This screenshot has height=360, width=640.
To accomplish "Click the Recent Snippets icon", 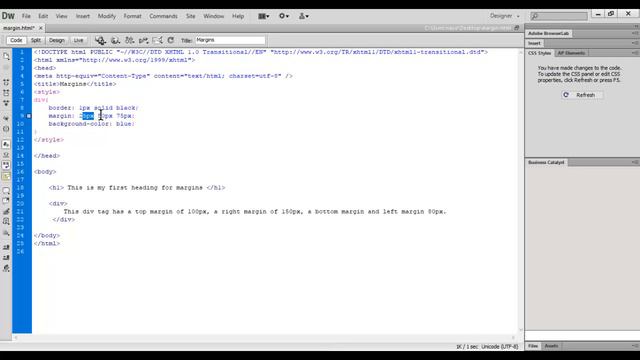I will (6, 222).
